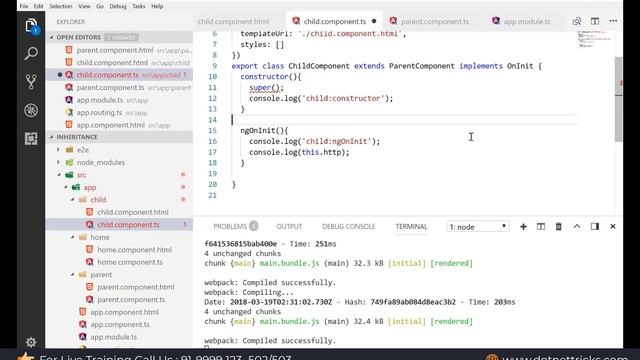Open the Source Control icon

pos(31,82)
